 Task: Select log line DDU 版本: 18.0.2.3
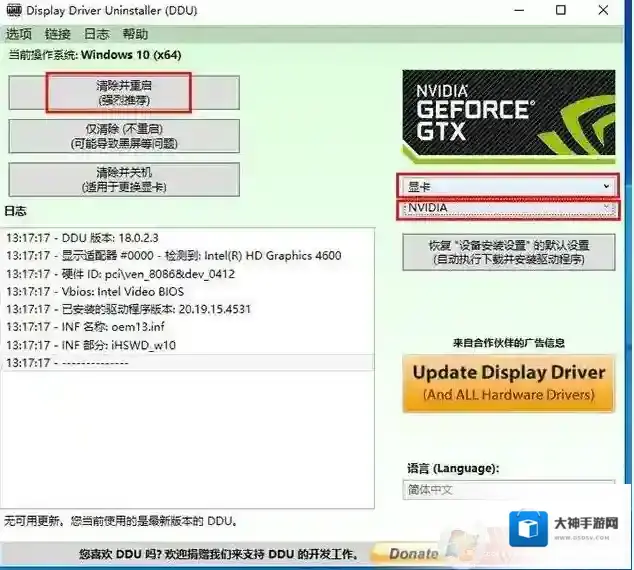[188, 238]
